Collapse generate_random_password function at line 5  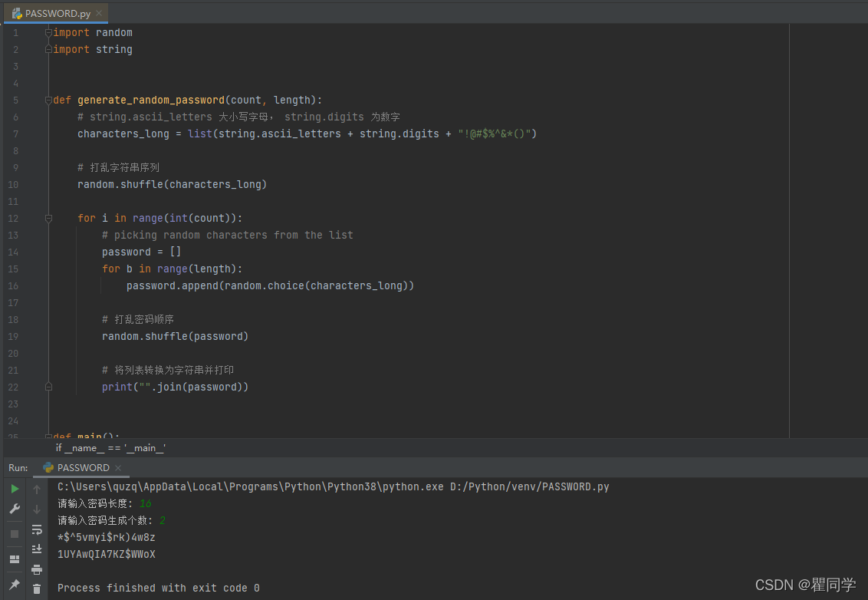49,101
